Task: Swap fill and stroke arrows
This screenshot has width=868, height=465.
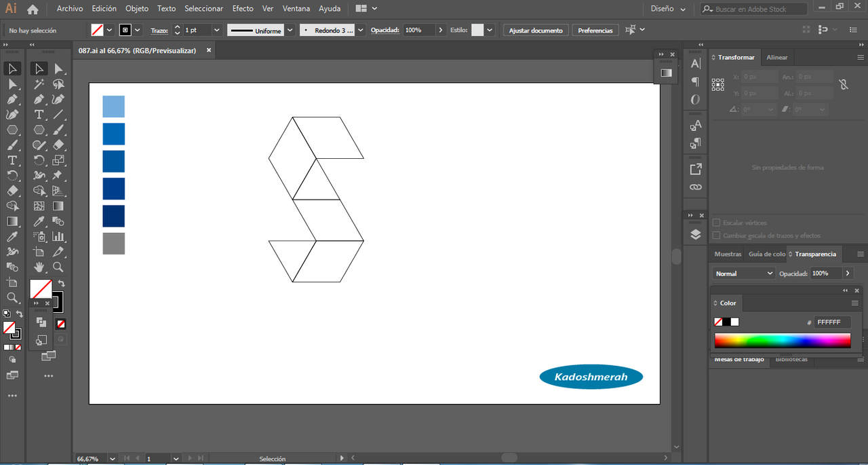Action: click(61, 283)
